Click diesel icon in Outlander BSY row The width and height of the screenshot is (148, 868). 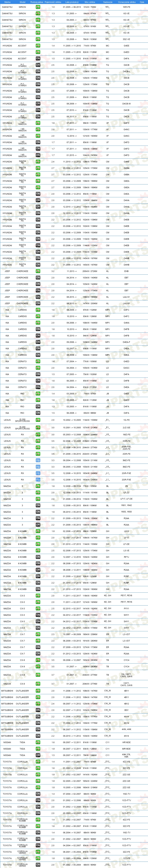click(38, 710)
